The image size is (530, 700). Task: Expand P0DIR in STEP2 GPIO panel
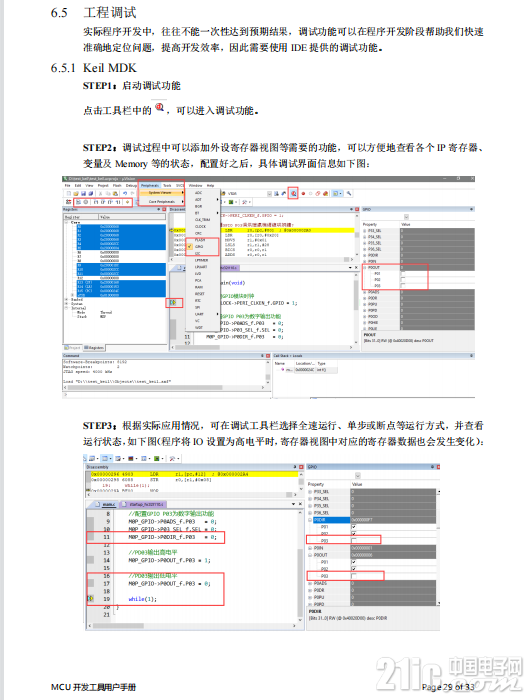(x=365, y=255)
